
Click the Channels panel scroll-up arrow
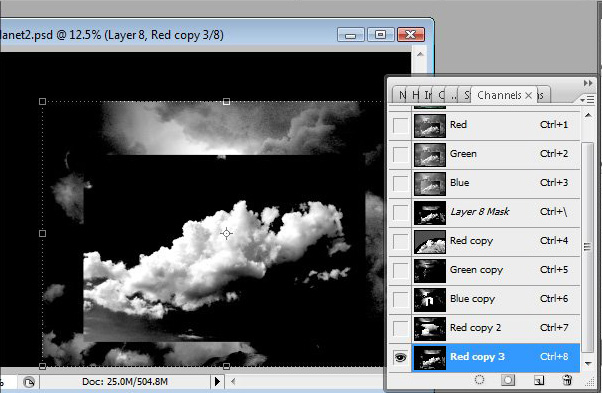point(588,115)
